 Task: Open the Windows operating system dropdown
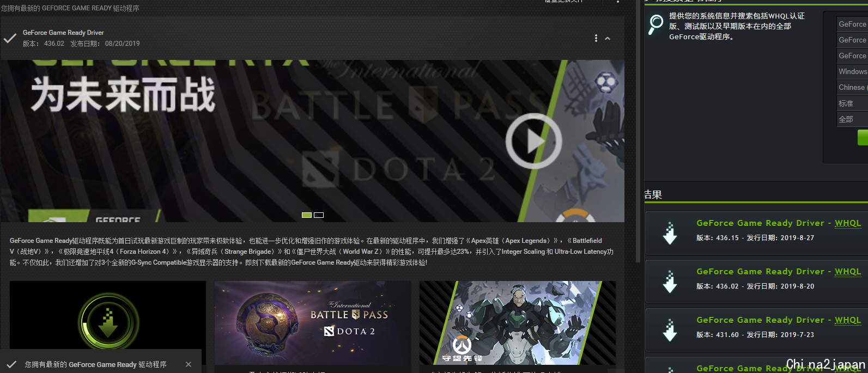(x=852, y=71)
